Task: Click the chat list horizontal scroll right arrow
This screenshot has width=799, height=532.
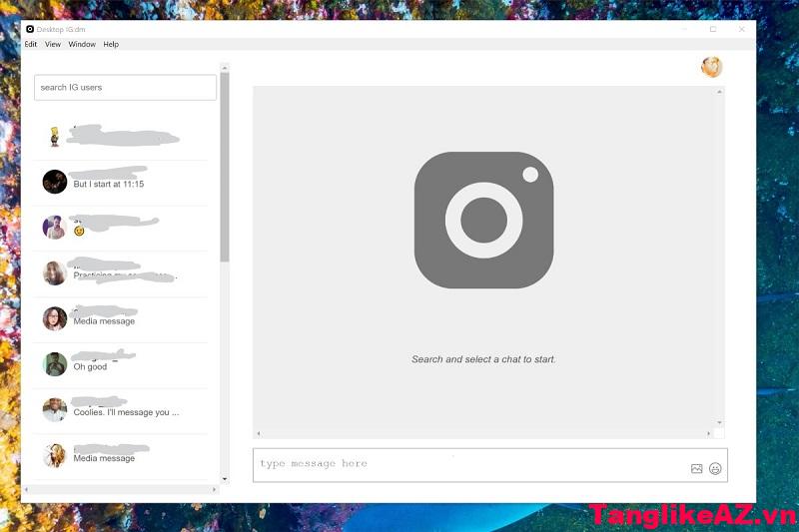Action: [214, 490]
